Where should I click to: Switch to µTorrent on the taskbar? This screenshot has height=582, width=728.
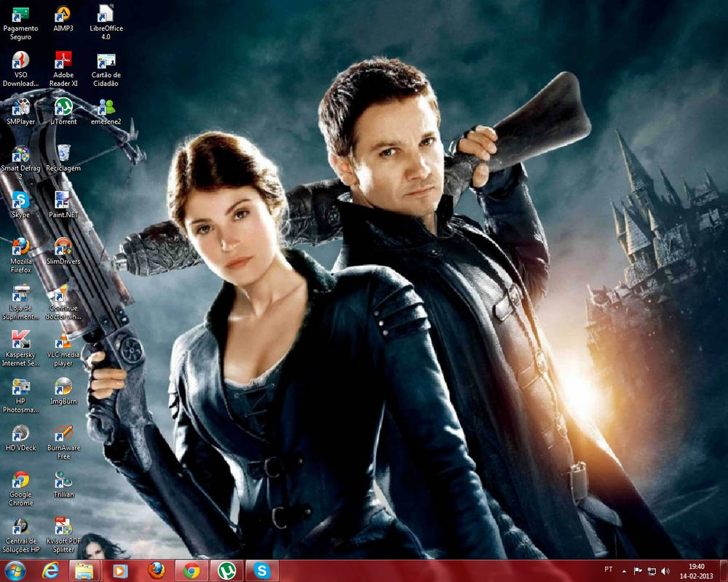click(x=226, y=570)
